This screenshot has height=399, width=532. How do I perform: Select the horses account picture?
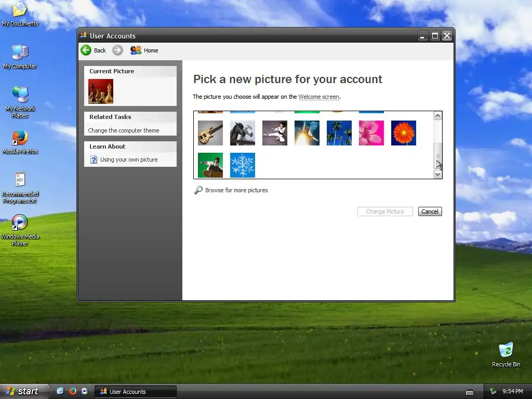coord(243,133)
